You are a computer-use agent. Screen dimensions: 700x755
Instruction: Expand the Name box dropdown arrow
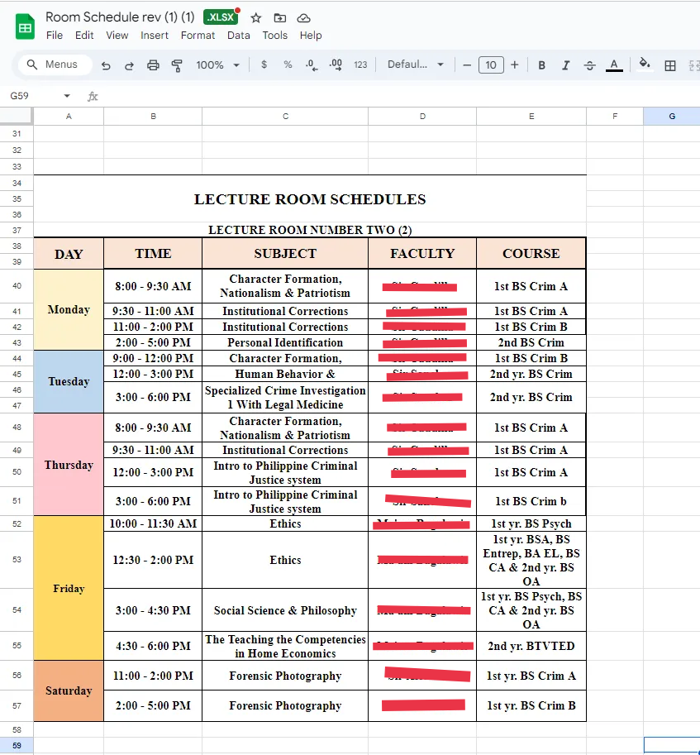coord(67,96)
